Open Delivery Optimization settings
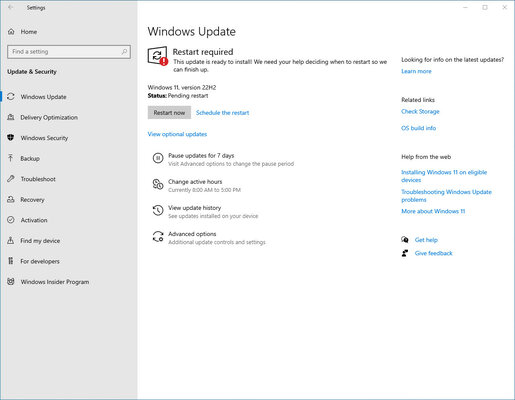Image resolution: width=515 pixels, height=400 pixels. pyautogui.click(x=49, y=117)
